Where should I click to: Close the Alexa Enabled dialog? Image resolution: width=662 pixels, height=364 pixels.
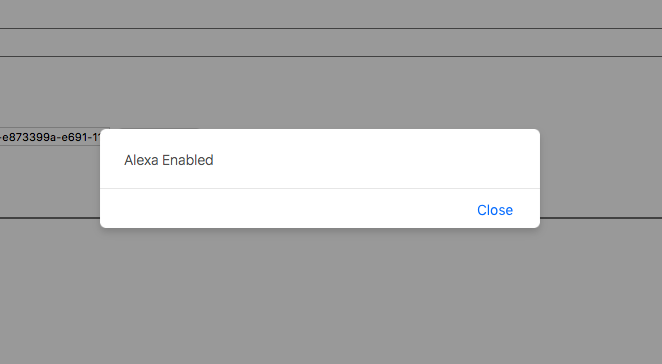(495, 210)
